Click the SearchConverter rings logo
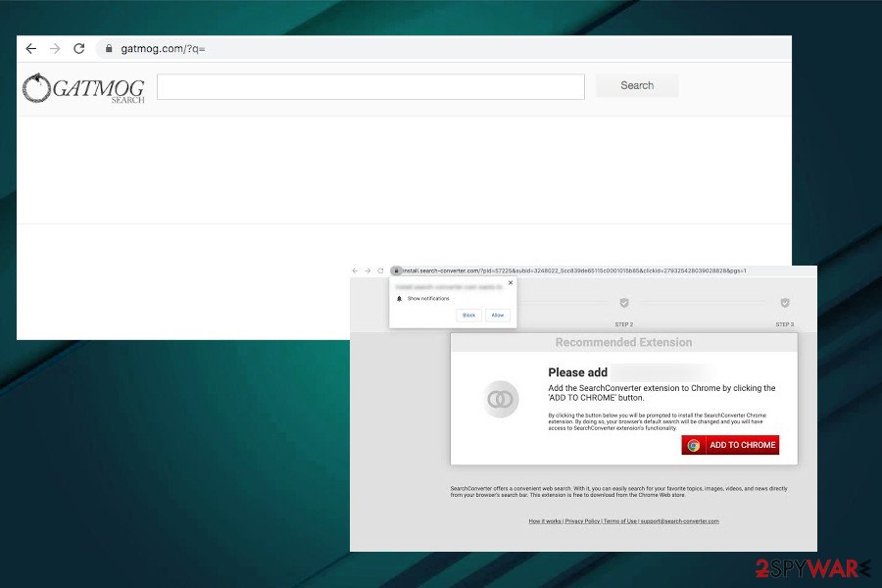The image size is (882, 588). [500, 399]
